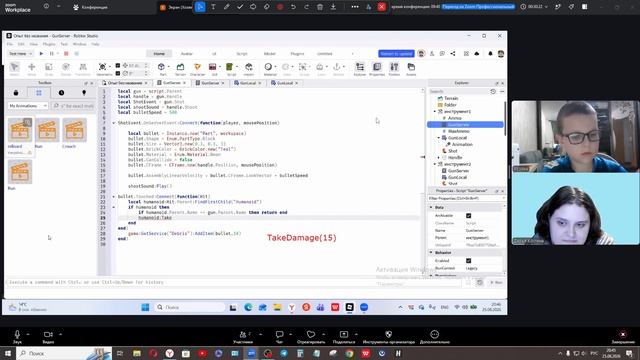Click Zoom Share screen button

tap(344, 337)
